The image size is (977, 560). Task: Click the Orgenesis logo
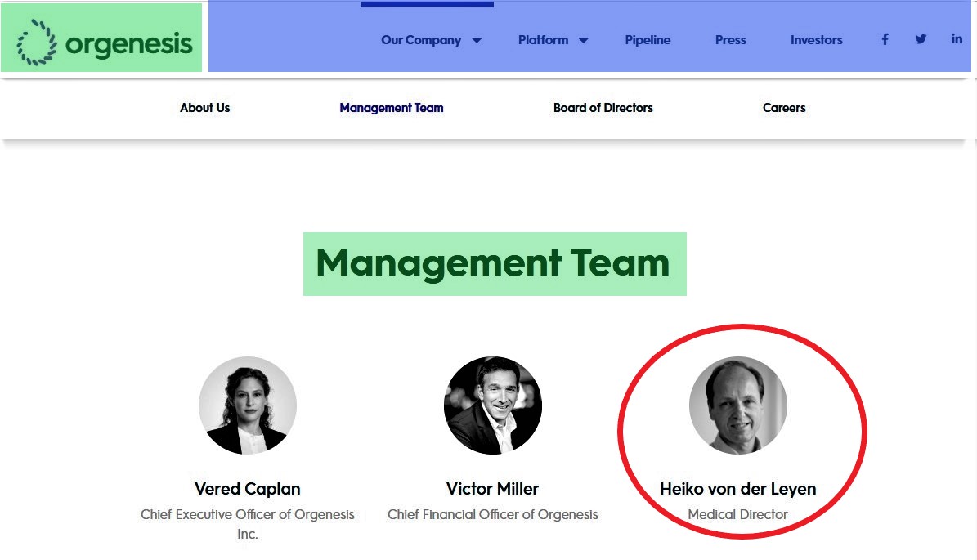[104, 41]
